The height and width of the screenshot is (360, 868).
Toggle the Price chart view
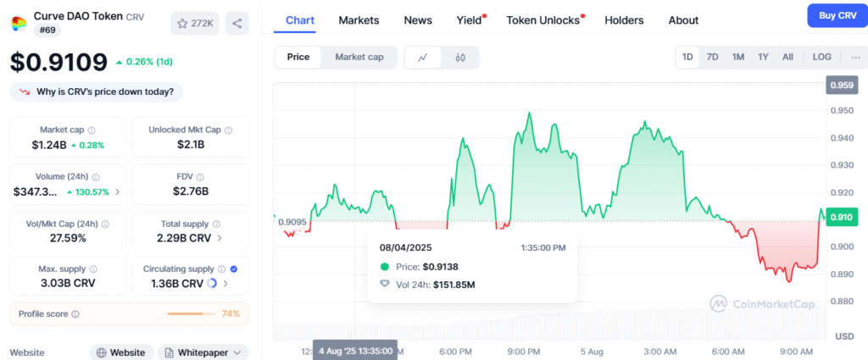click(298, 58)
